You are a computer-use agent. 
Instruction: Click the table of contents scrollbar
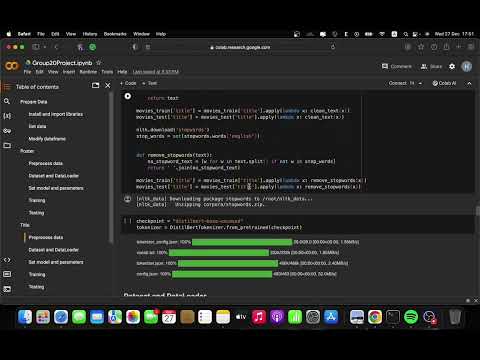pyautogui.click(x=111, y=168)
